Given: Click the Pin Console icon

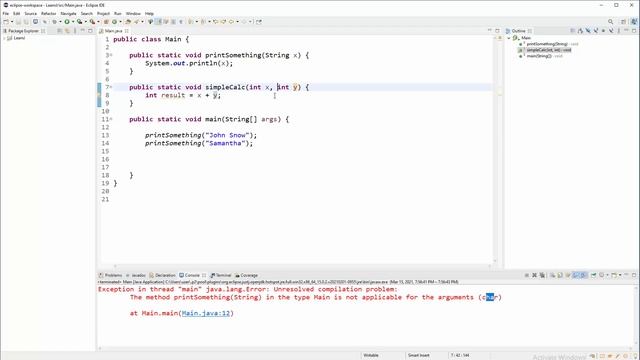Looking at the screenshot, I should point(593,275).
